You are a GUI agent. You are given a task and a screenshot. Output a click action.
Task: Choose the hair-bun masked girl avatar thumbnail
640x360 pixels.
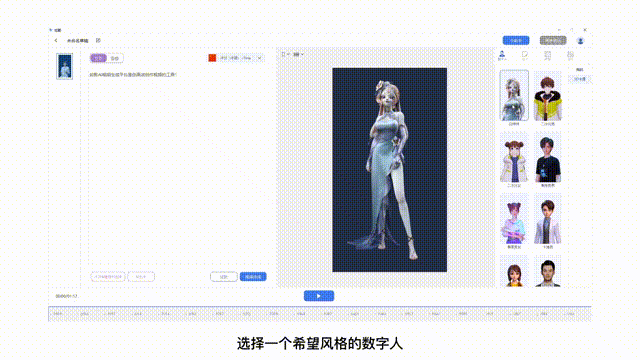click(x=514, y=158)
